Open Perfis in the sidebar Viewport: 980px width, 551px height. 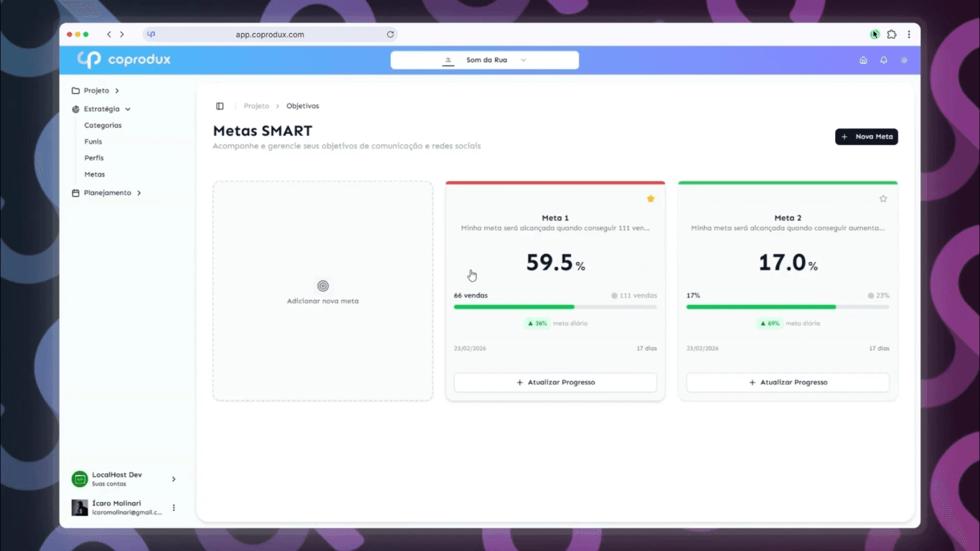pyautogui.click(x=94, y=158)
